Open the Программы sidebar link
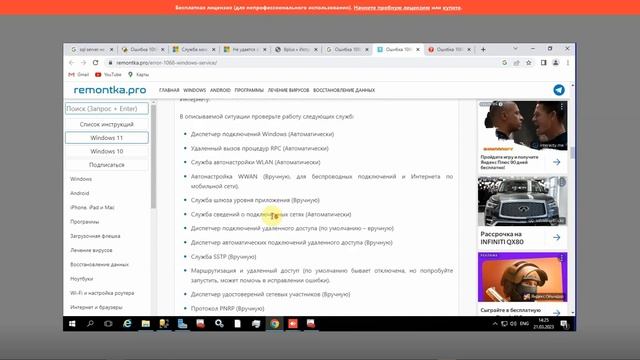 click(84, 222)
